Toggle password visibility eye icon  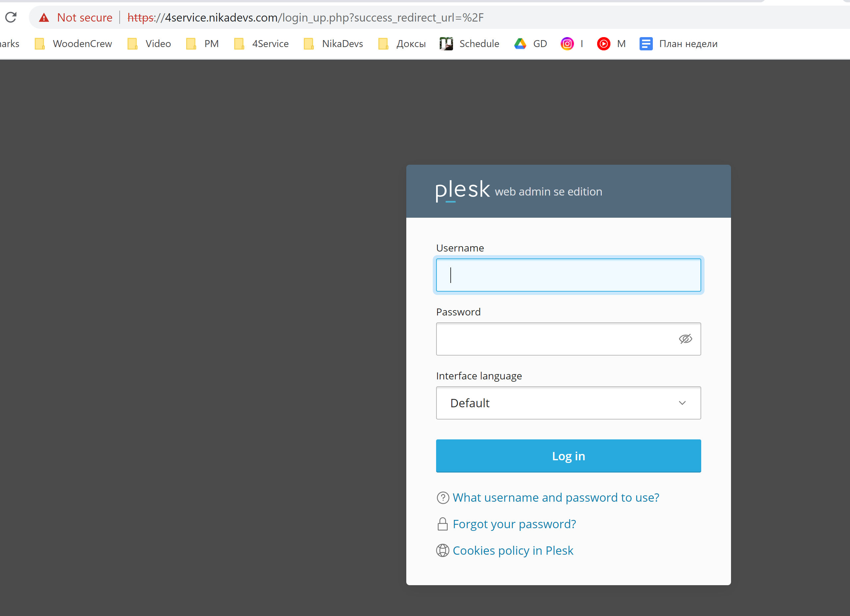point(686,339)
